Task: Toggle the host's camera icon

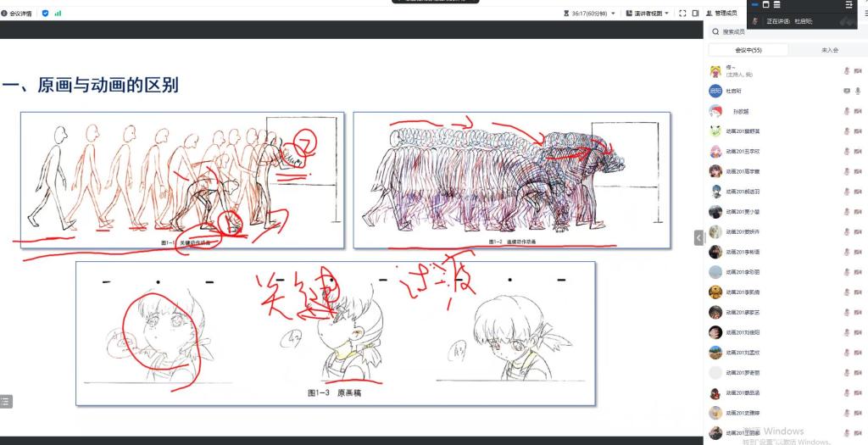Action: pyautogui.click(x=858, y=71)
